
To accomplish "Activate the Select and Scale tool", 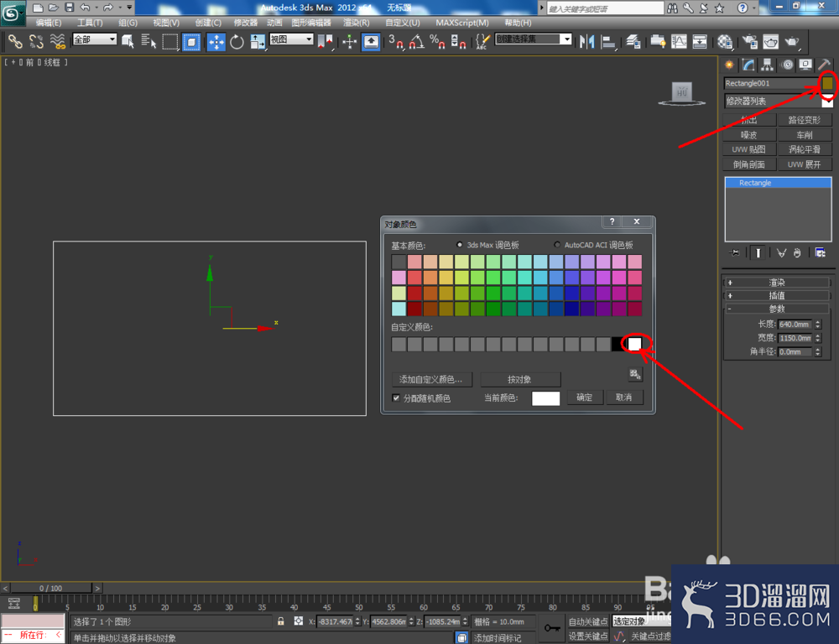I will [x=258, y=41].
